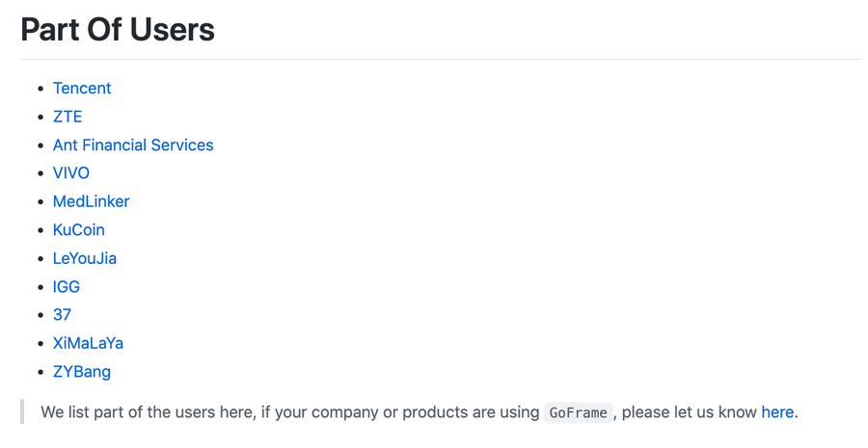Image resolution: width=868 pixels, height=448 pixels.
Task: Follow the VIVO link
Action: 70,173
